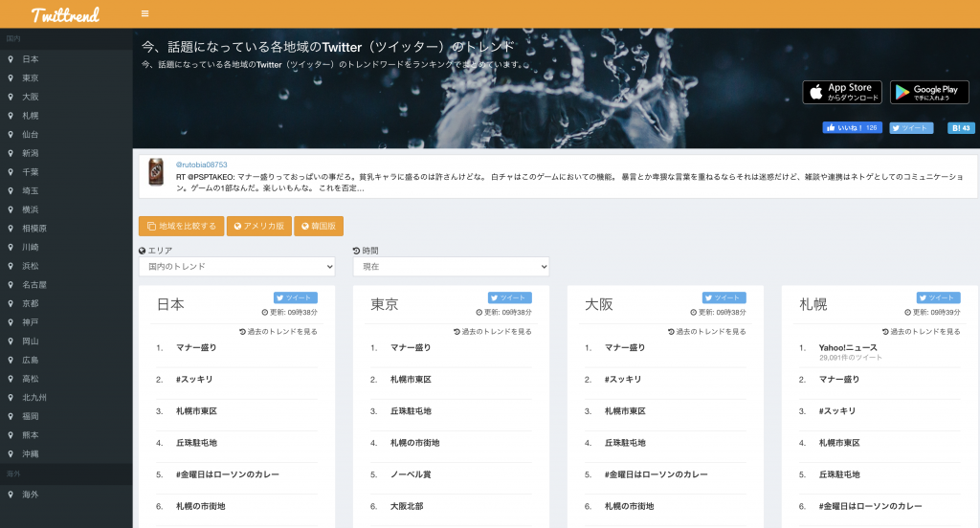Click pin icon next to 京都

pos(11,303)
